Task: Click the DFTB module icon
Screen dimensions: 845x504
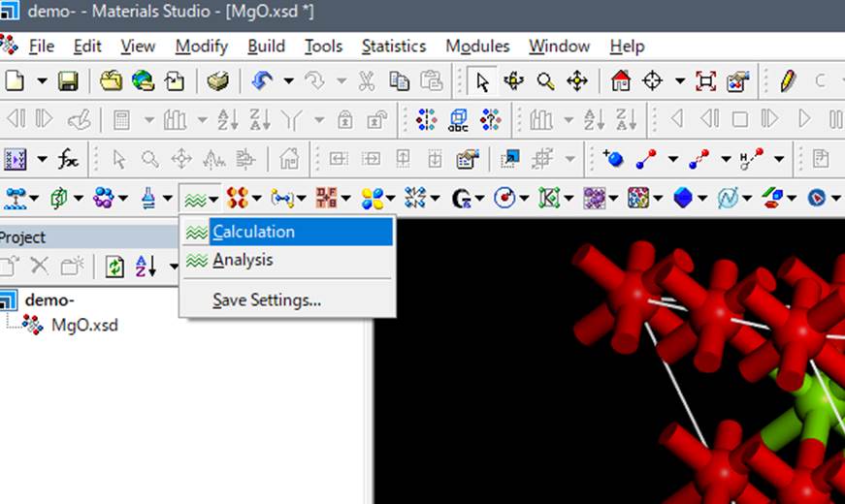Action: pos(327,198)
